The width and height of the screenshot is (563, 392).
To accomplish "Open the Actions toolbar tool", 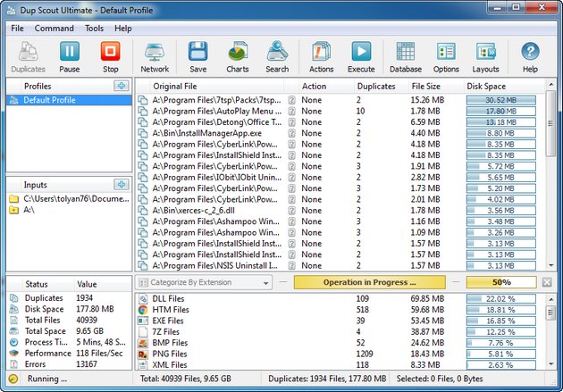I will tap(322, 55).
